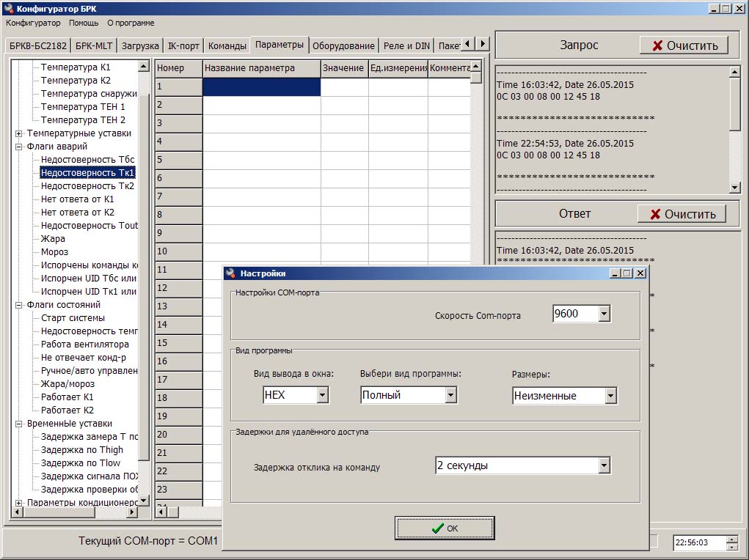This screenshot has height=560, width=749.
Task: Click the time stepper up arrow
Action: [x=732, y=539]
